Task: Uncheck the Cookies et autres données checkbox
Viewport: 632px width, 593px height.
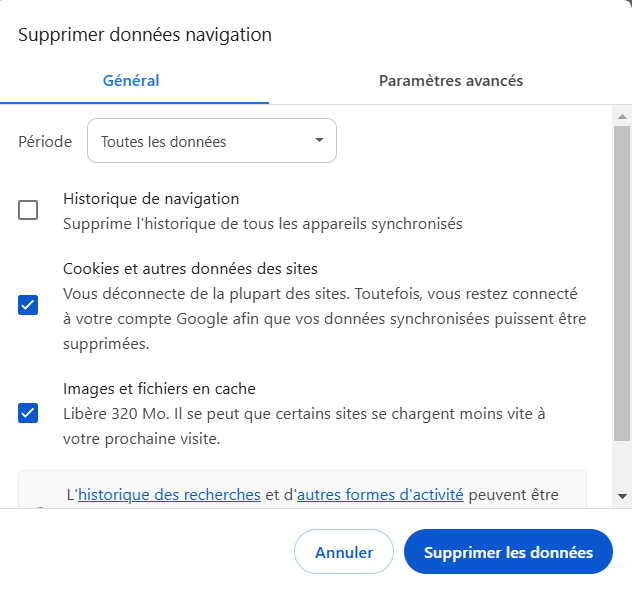Action: (x=28, y=305)
